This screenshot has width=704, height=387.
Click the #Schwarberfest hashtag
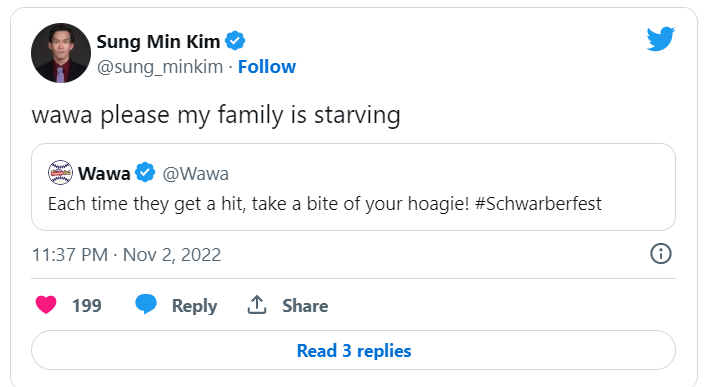pyautogui.click(x=538, y=203)
